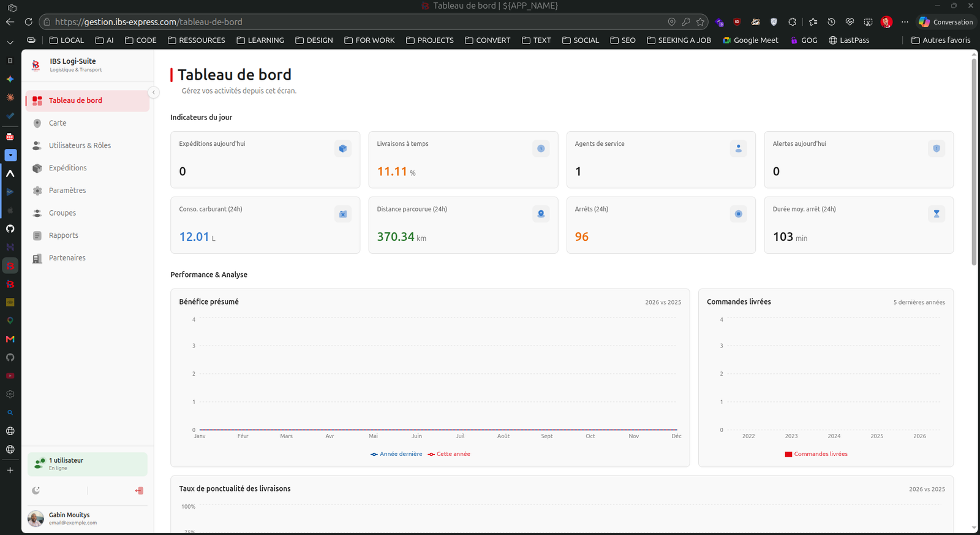The height and width of the screenshot is (535, 980).
Task: Click the Arrêts value 96
Action: pos(582,237)
